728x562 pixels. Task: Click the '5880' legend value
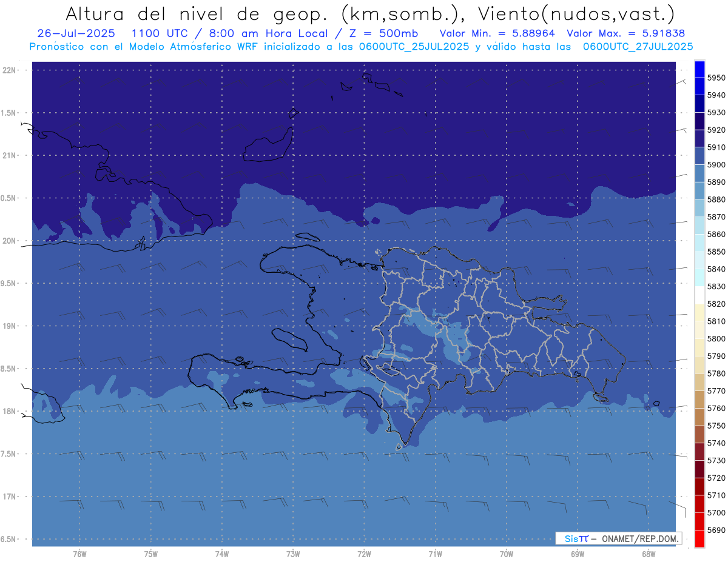[x=716, y=199]
